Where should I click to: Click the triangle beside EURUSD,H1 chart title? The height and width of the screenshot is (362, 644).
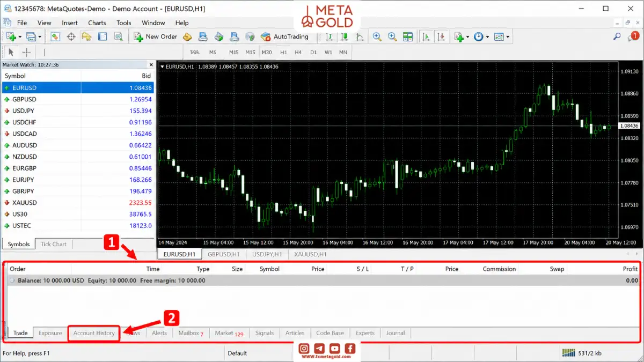coord(162,67)
